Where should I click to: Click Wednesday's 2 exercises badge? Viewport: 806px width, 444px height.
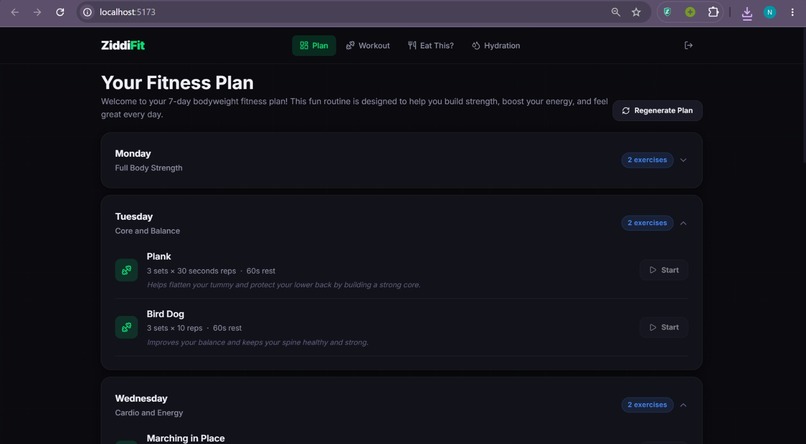click(647, 405)
